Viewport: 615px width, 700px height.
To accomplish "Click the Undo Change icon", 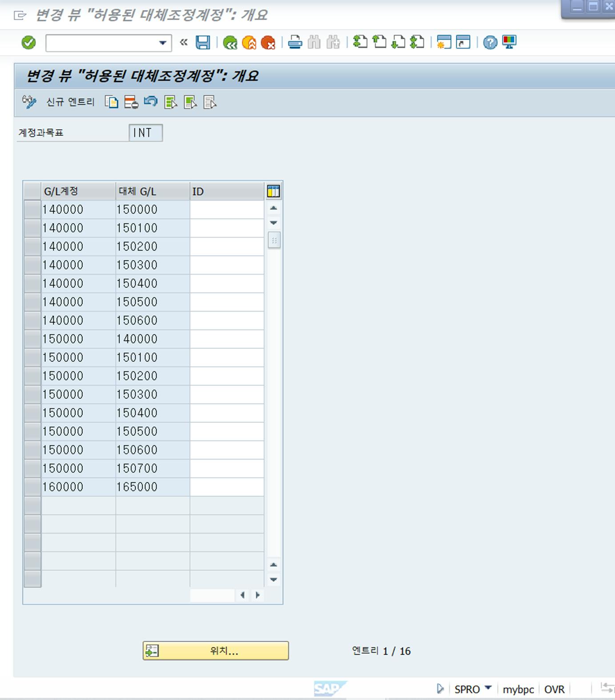I will click(151, 102).
